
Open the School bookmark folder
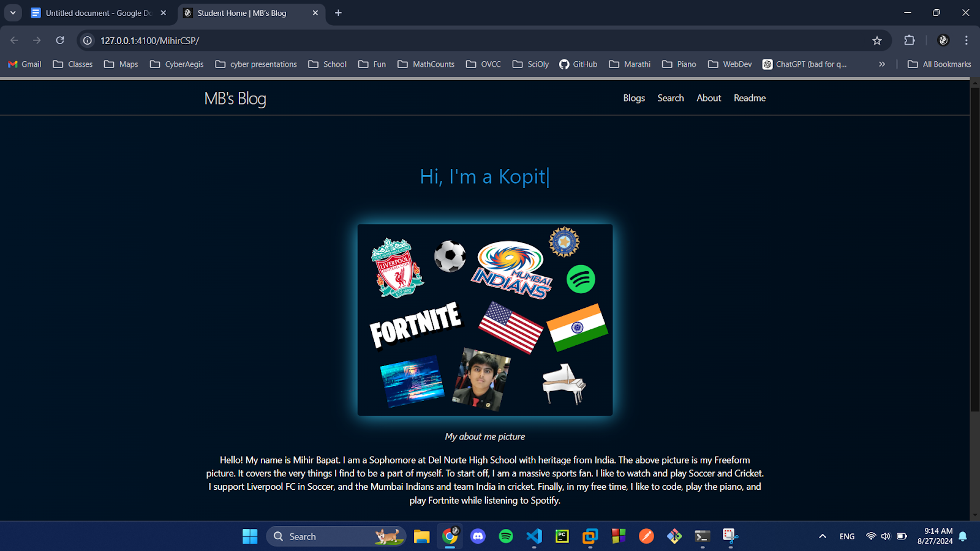328,64
